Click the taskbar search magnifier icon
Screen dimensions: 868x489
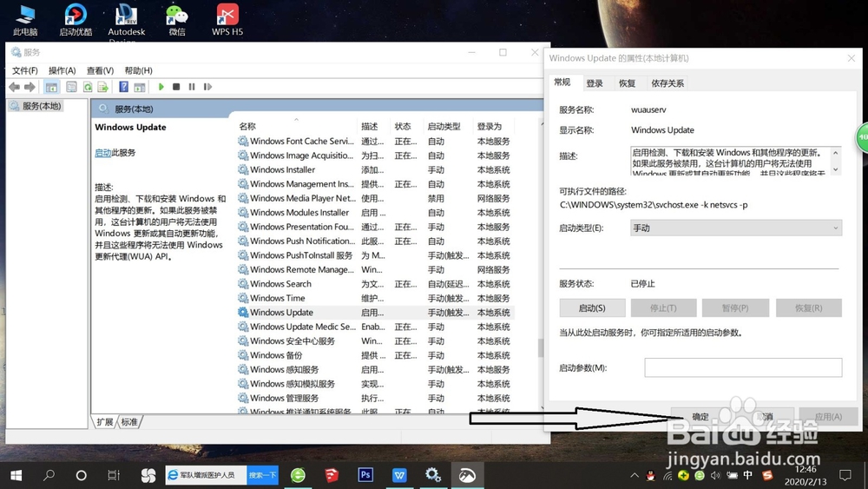(49, 475)
